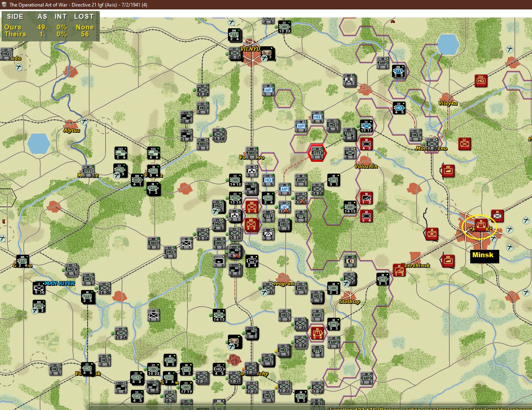Select the black armored unit 2 4 northwest of Vilnyus

pos(234,35)
